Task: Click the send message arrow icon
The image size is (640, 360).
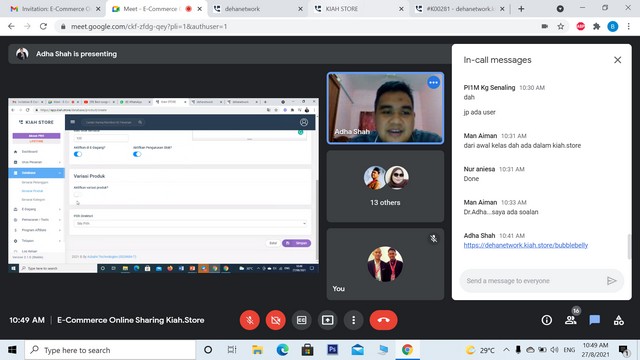Action: tap(611, 281)
